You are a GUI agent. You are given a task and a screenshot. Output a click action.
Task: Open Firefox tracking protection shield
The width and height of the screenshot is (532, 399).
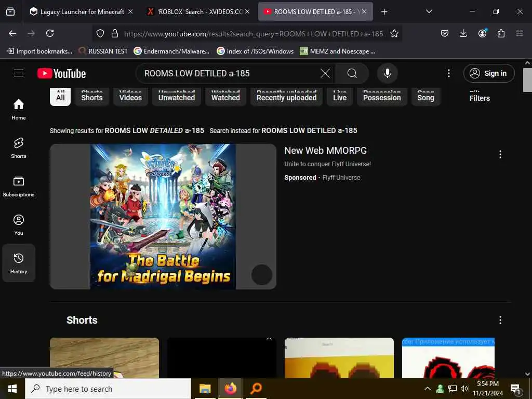[x=100, y=33]
